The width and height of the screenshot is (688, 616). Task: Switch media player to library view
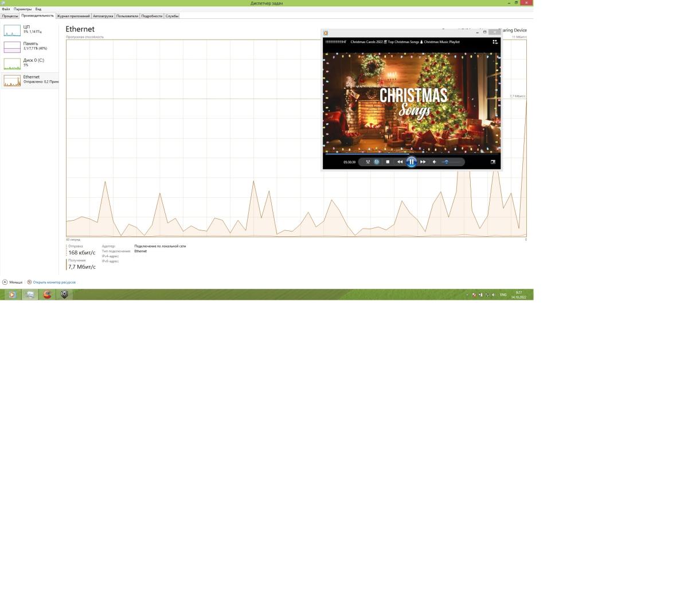point(495,41)
